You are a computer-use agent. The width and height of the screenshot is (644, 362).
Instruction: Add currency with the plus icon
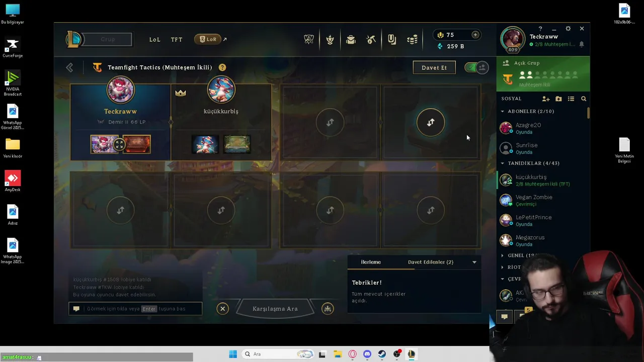click(475, 35)
